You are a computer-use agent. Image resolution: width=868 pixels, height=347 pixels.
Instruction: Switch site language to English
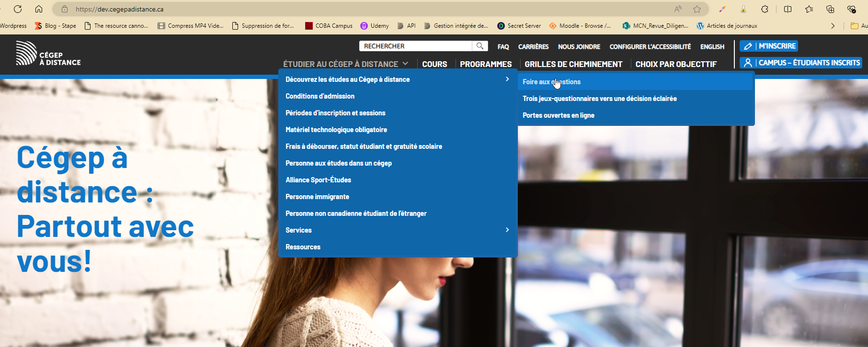click(712, 46)
